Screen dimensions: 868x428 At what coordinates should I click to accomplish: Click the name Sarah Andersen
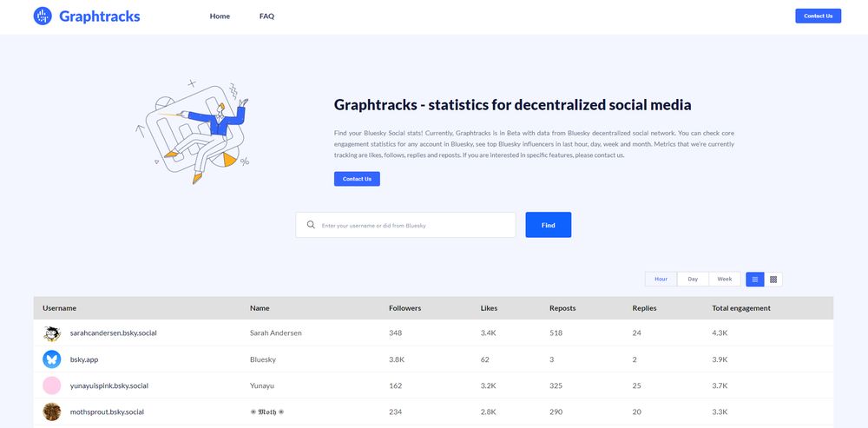(x=276, y=333)
